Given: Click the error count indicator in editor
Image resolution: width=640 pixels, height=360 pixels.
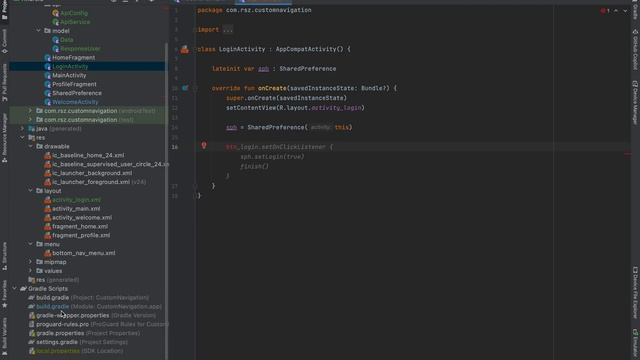Looking at the screenshot, I should point(605,11).
